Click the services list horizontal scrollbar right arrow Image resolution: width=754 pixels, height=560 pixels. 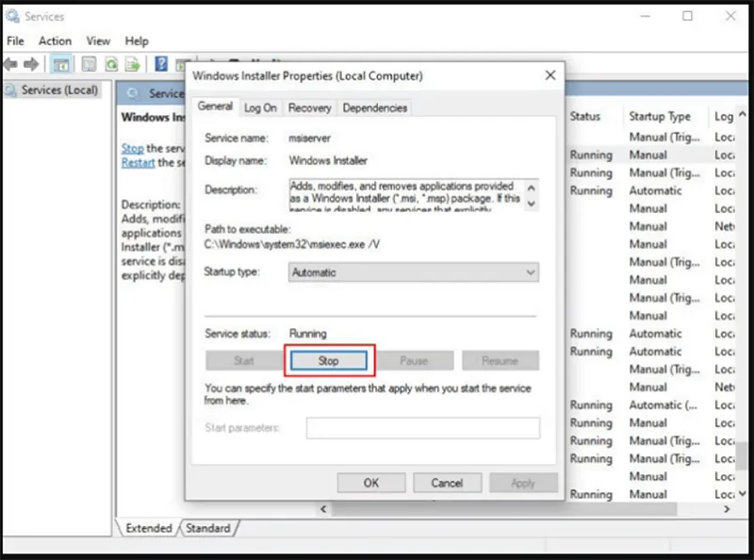tap(727, 508)
